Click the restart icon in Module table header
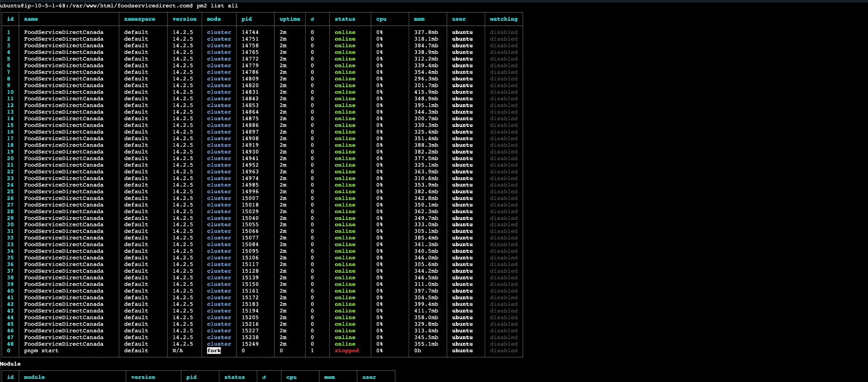This screenshot has height=382, width=868. click(x=264, y=377)
